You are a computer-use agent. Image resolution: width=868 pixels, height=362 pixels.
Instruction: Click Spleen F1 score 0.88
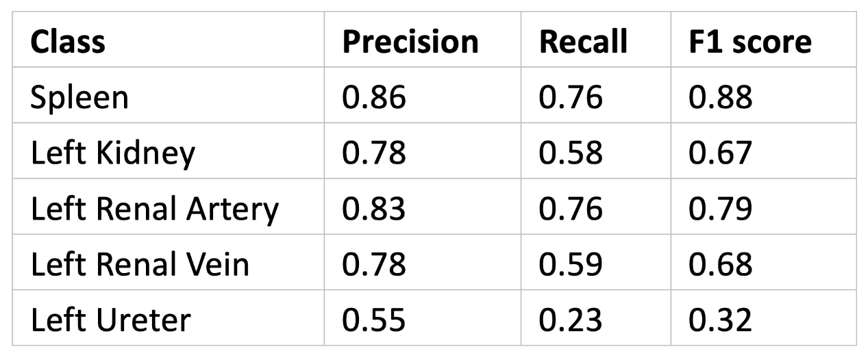click(x=721, y=97)
